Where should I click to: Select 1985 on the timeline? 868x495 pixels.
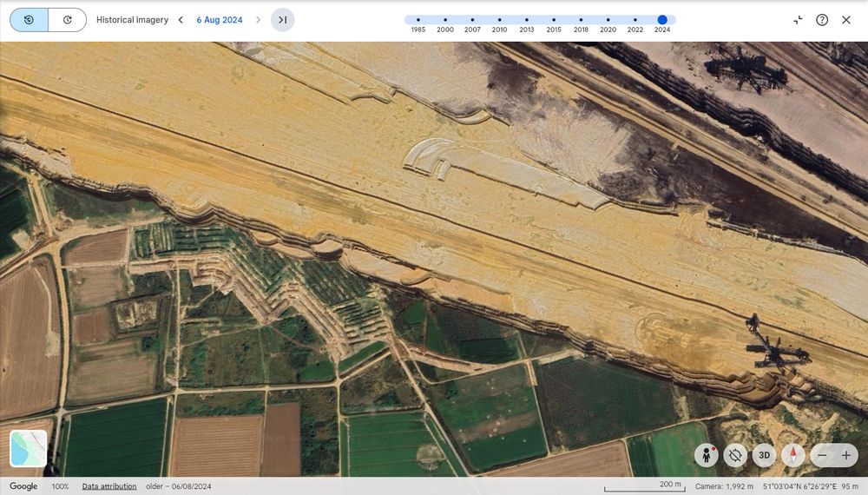tap(418, 20)
